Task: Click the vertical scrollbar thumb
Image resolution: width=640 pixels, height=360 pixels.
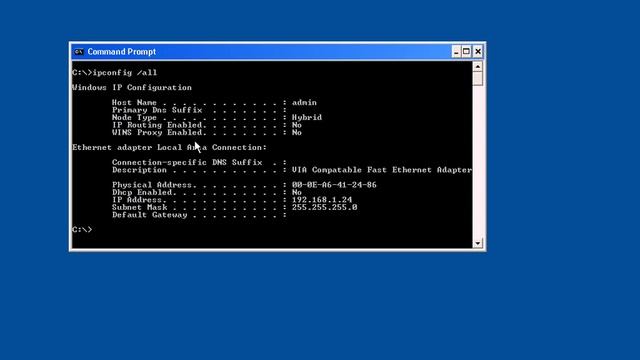Action: pyautogui.click(x=478, y=78)
